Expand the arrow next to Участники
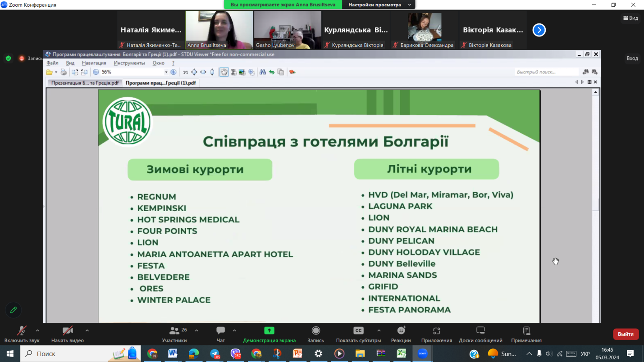644x362 pixels. click(x=196, y=330)
